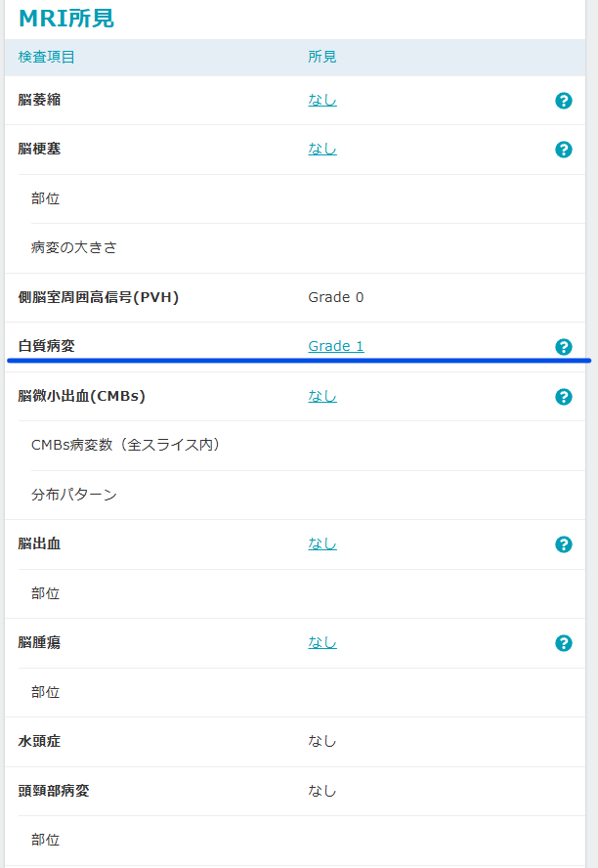Open the Grade 1 link for 白質病変
598x868 pixels.
(x=336, y=346)
